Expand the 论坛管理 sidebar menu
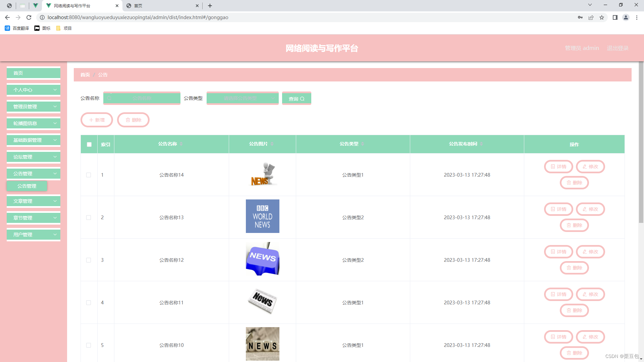Viewport: 644px width, 362px height. point(34,157)
